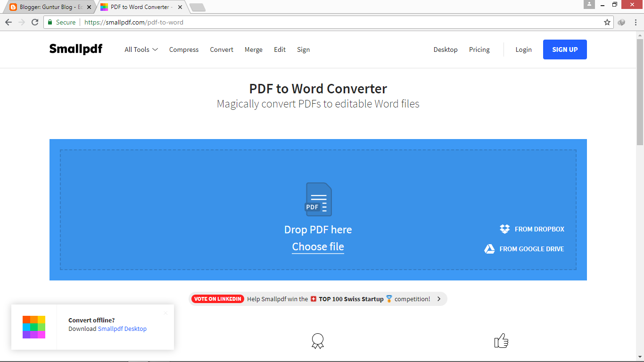Open the Edit menu item

click(280, 49)
